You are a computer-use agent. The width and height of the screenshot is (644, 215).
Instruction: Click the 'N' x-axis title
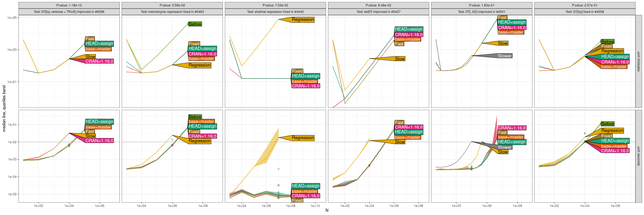327,210
